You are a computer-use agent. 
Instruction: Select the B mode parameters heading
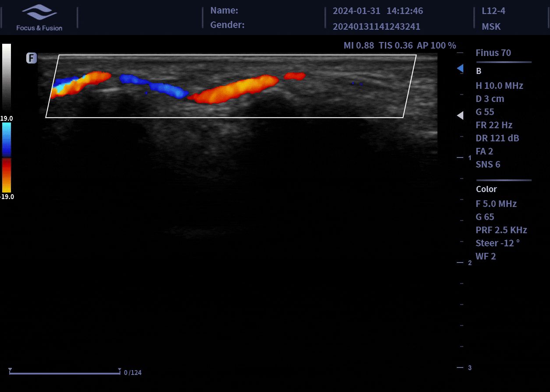pos(479,71)
